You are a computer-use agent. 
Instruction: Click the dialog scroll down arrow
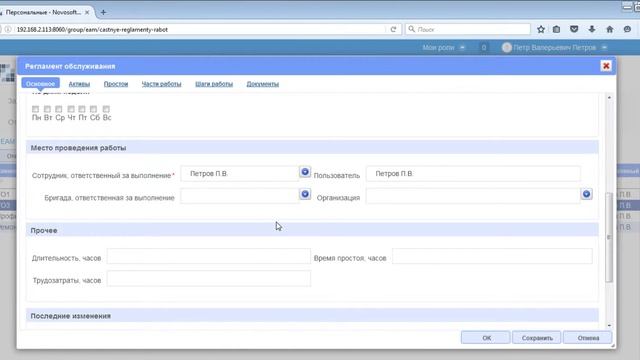pyautogui.click(x=609, y=325)
